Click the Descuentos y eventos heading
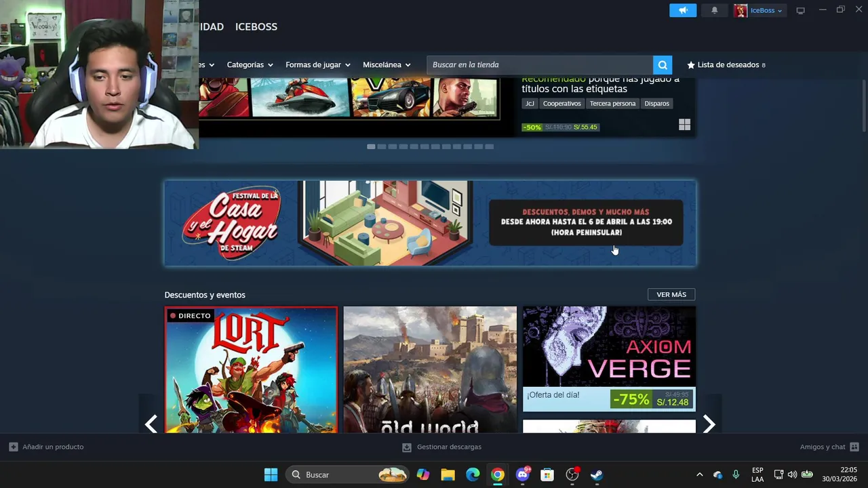868x488 pixels. (x=205, y=295)
